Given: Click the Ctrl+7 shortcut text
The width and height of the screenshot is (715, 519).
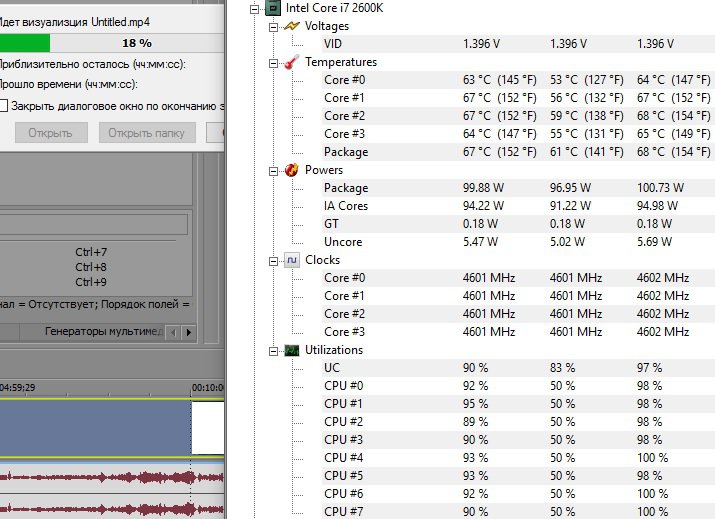Looking at the screenshot, I should pyautogui.click(x=91, y=252).
